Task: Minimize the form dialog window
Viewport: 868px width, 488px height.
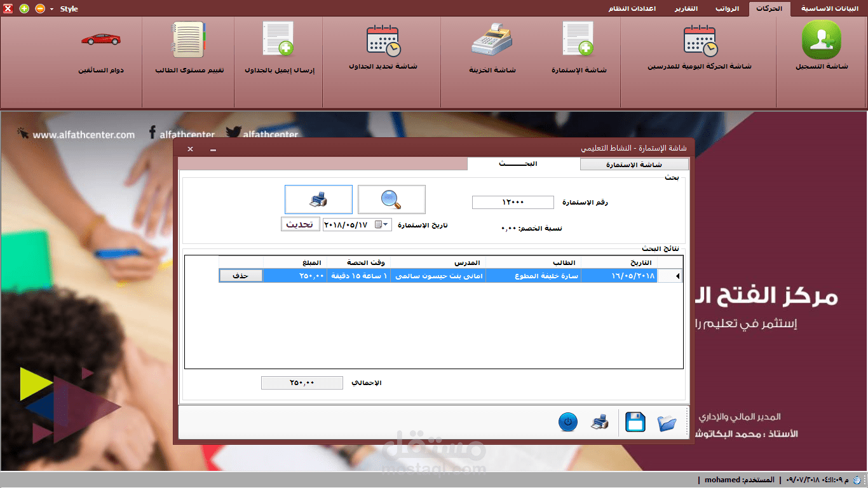Action: pos(213,149)
